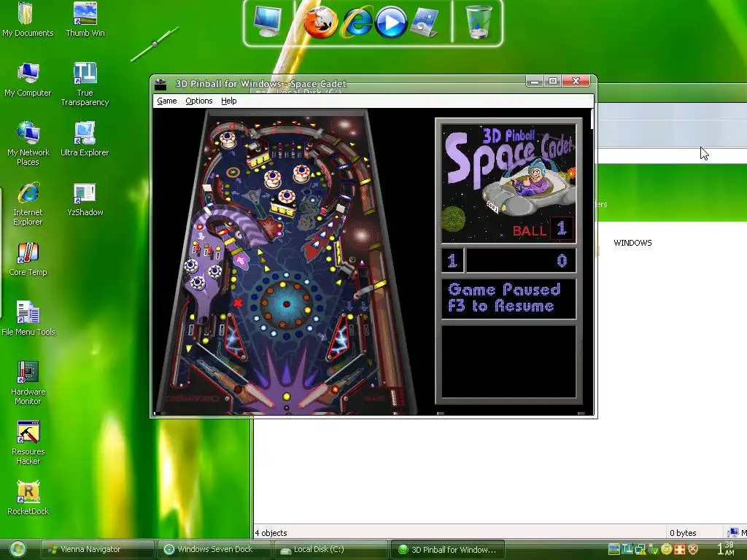Click the blueprint panel icon in the top dock
The height and width of the screenshot is (560, 747).
(x=424, y=23)
